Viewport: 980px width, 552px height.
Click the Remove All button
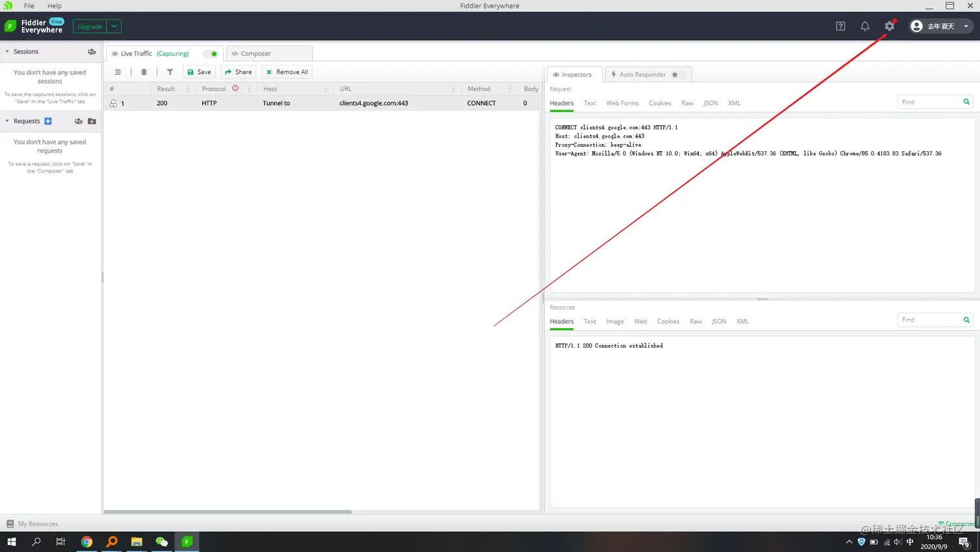pos(287,72)
